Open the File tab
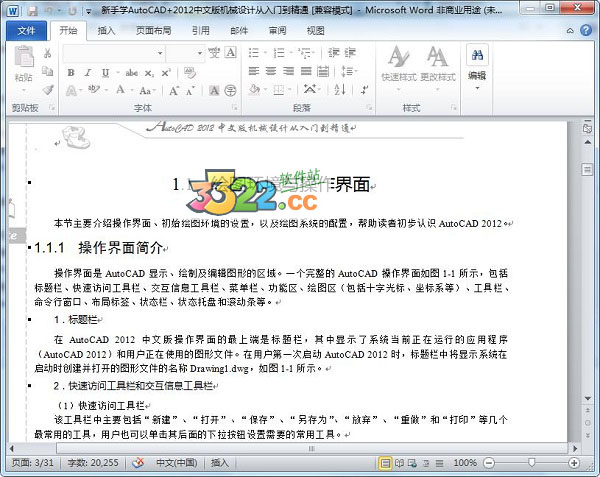 point(26,31)
